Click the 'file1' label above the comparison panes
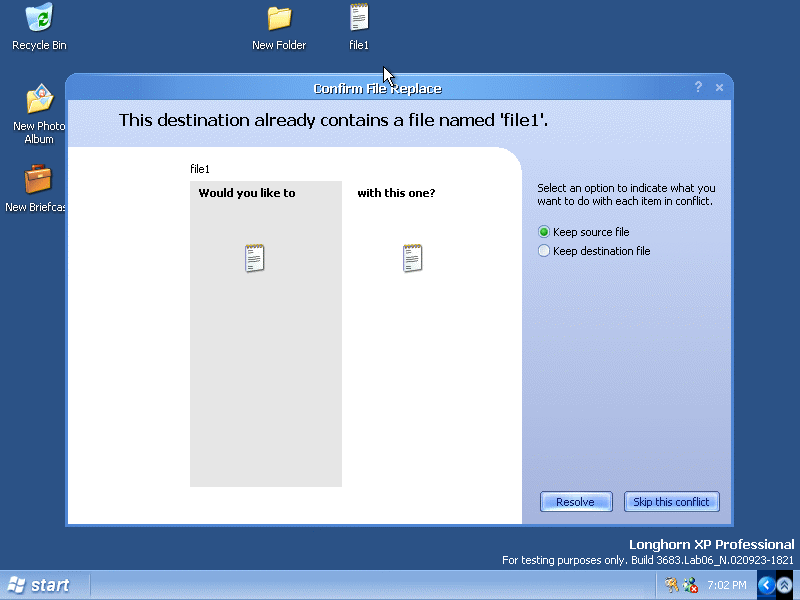The height and width of the screenshot is (600, 800). [x=200, y=169]
